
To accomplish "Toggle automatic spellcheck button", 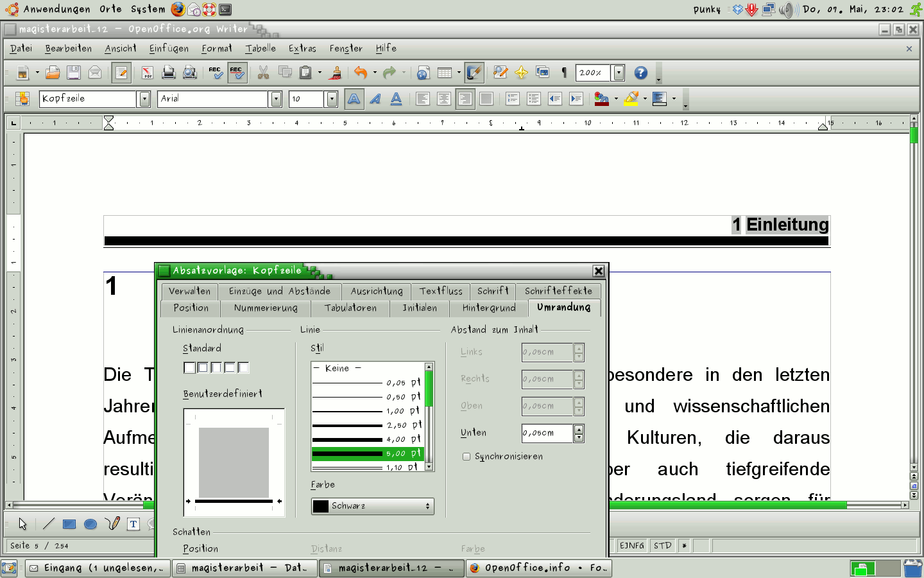I will (237, 73).
